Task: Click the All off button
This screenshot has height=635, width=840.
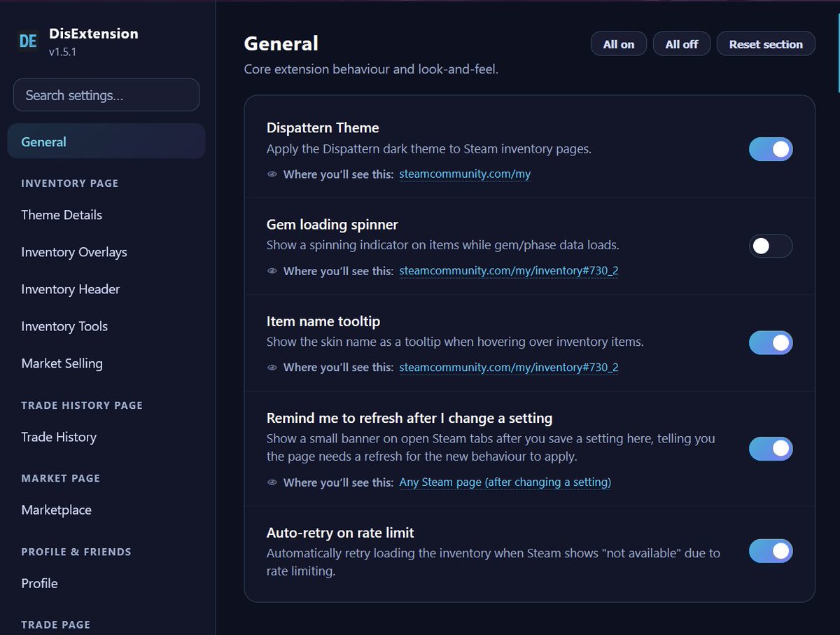Action: click(x=682, y=44)
